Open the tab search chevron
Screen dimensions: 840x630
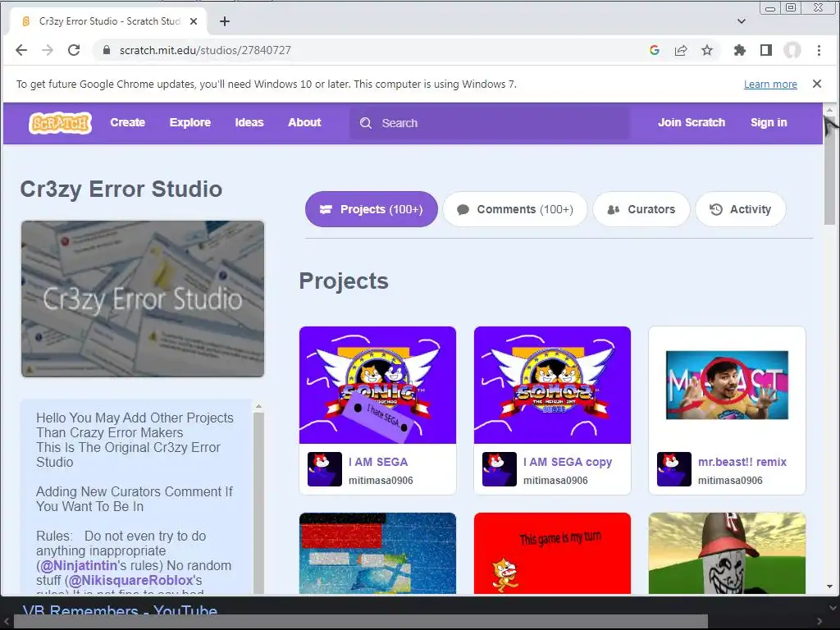[742, 21]
